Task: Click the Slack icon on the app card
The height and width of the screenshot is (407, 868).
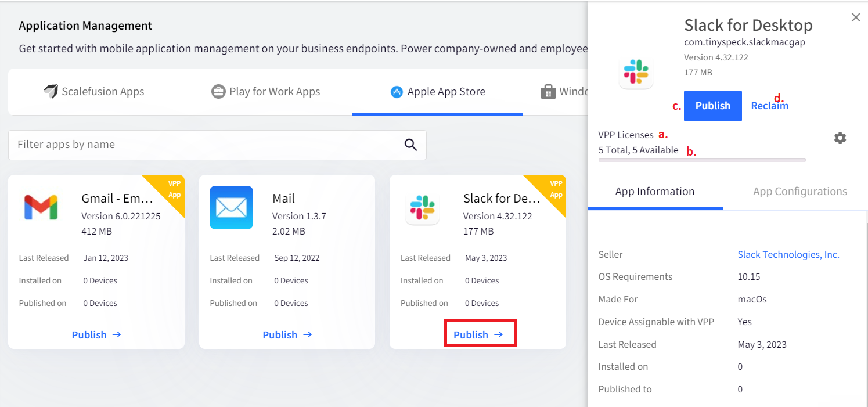Action: click(423, 208)
